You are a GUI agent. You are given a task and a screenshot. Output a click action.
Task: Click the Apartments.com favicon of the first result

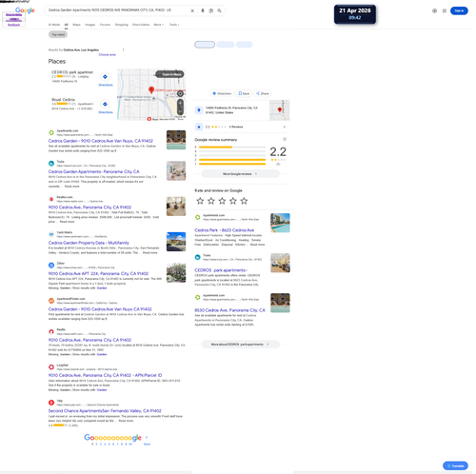51,132
